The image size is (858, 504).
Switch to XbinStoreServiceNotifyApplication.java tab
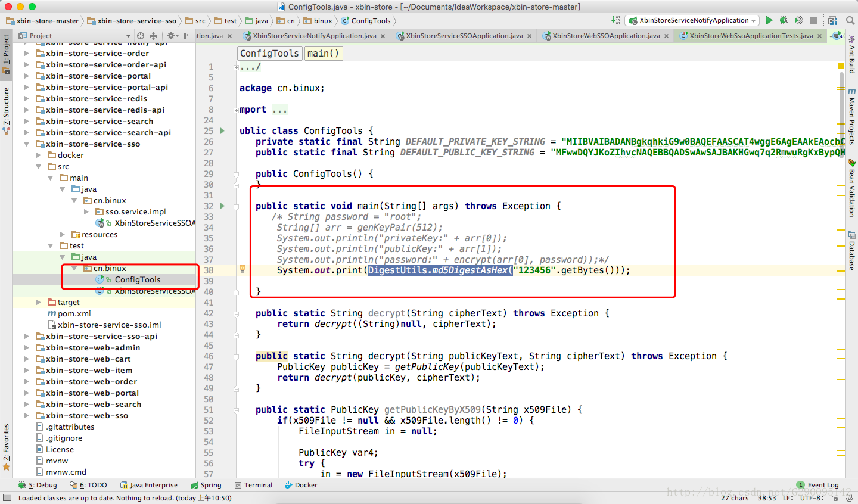tap(314, 36)
